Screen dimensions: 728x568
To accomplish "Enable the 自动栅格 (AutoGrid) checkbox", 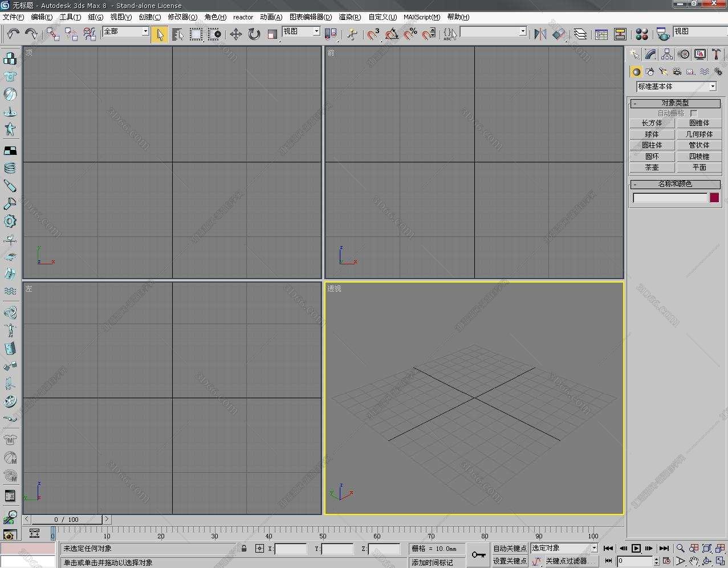I will tap(693, 113).
